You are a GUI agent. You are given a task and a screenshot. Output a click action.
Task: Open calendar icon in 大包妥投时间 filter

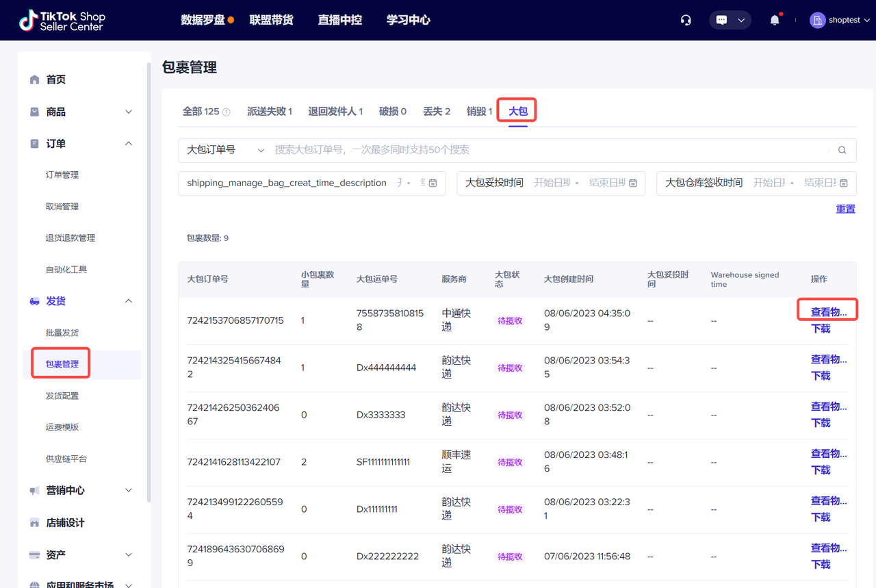pos(633,183)
